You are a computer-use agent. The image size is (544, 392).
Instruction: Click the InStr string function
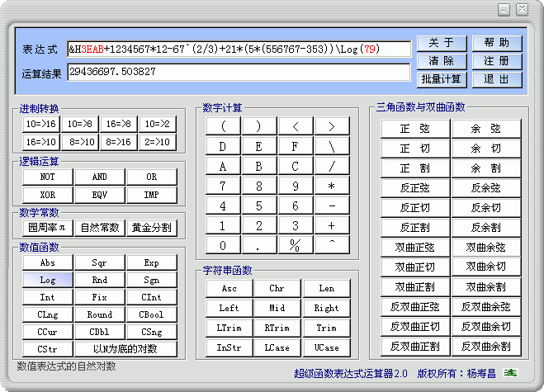[229, 347]
